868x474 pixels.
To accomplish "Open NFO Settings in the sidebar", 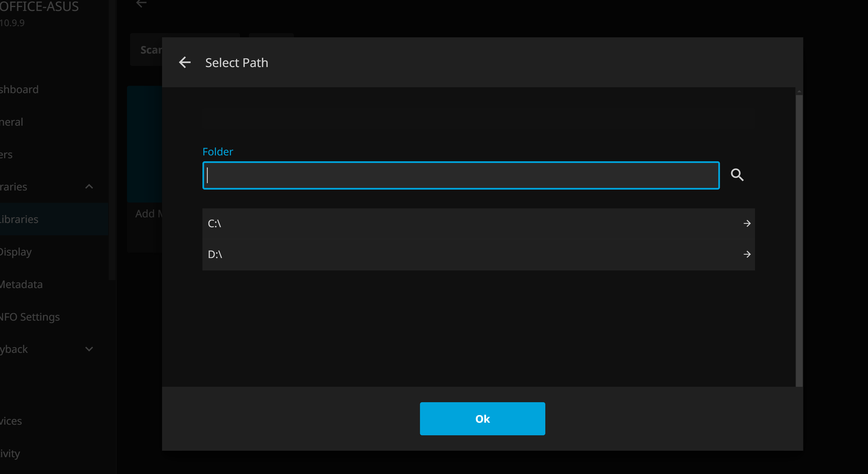I will (x=30, y=317).
